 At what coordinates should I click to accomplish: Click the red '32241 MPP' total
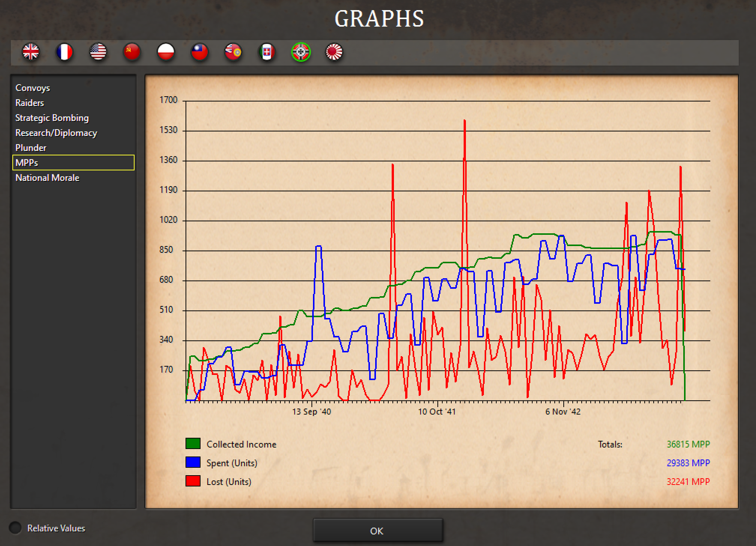click(688, 482)
